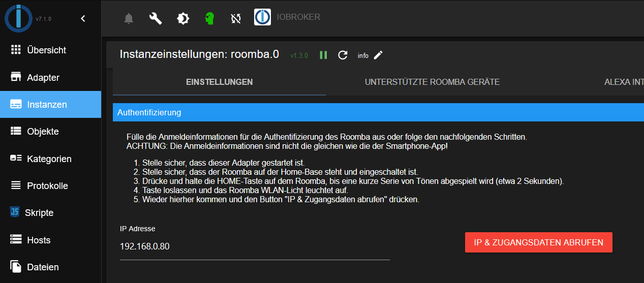Click the IOBROKER host logo icon
644x283 pixels.
tap(262, 17)
